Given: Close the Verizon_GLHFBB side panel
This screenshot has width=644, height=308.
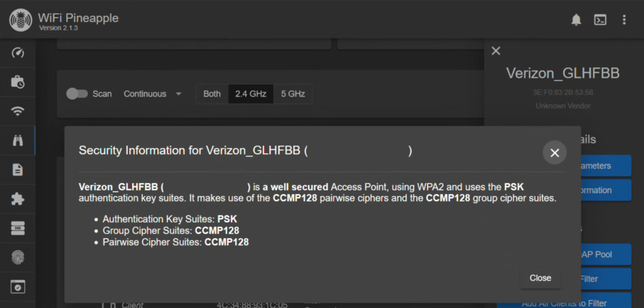Looking at the screenshot, I should point(496,51).
